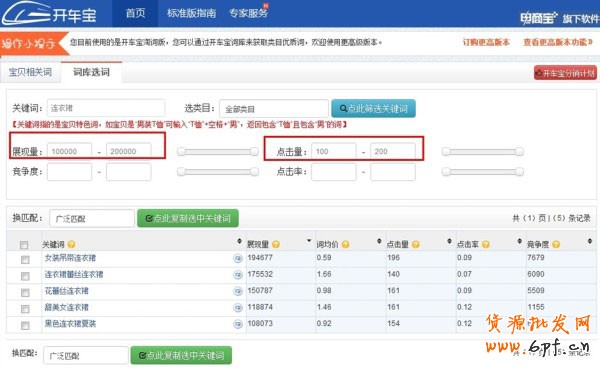Focus the 竞争度 minimum input field
The height and width of the screenshot is (368, 600).
pos(69,172)
